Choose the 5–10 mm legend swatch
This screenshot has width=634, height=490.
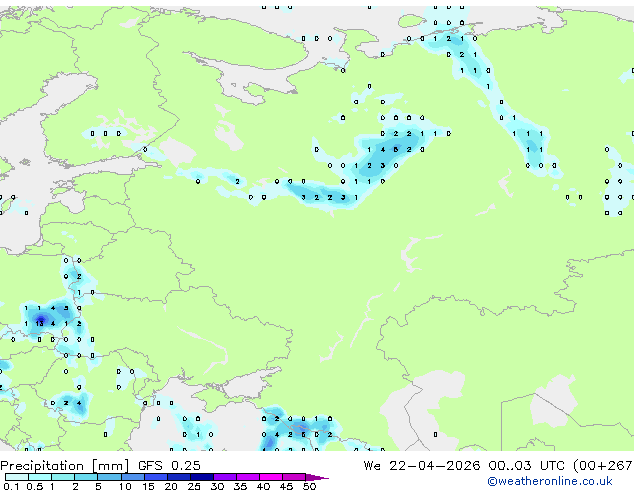coord(109,477)
